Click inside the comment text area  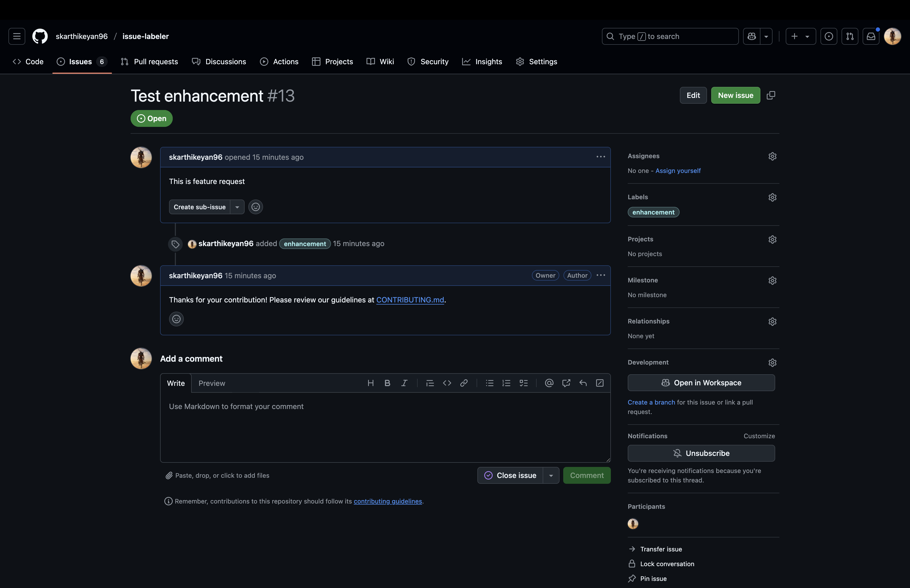point(385,427)
